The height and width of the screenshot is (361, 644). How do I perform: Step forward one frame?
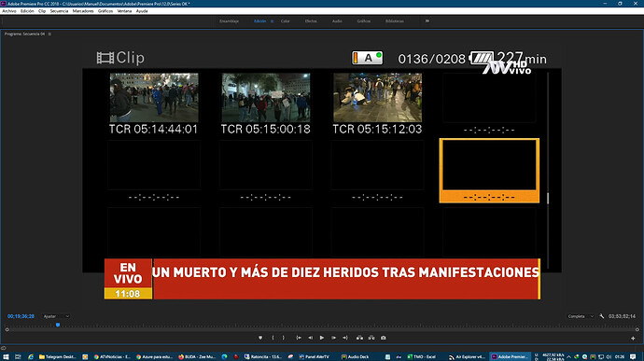click(x=333, y=338)
